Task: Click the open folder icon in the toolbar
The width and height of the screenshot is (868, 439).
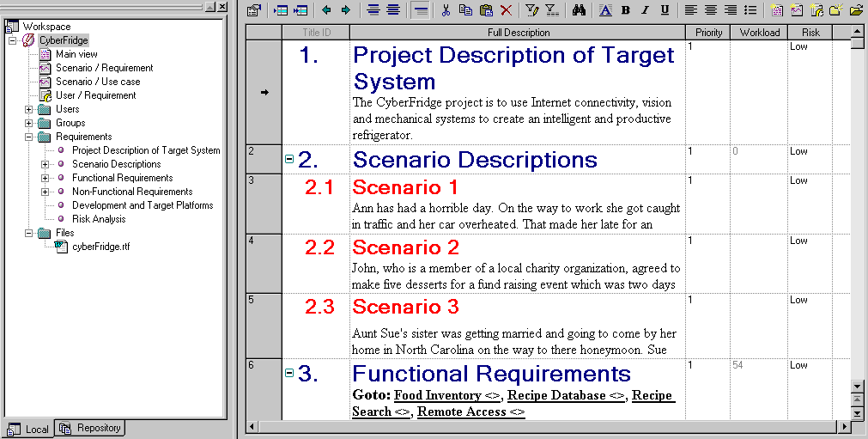Action: [x=856, y=10]
